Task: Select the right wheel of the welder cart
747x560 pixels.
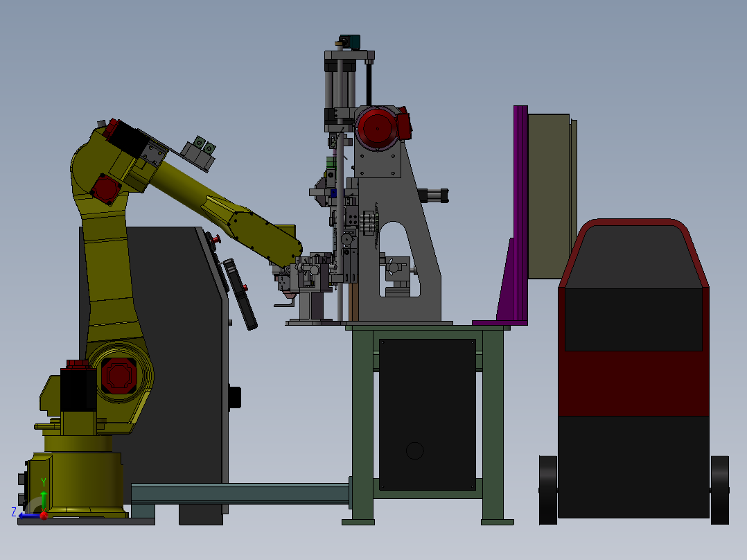Action: (719, 490)
